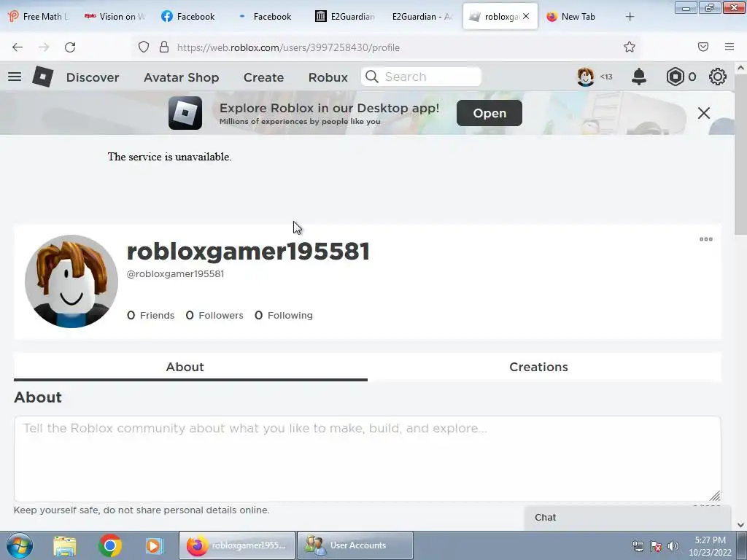747x560 pixels.
Task: Click the page vertical scrollbar thumb
Action: [x=741, y=155]
